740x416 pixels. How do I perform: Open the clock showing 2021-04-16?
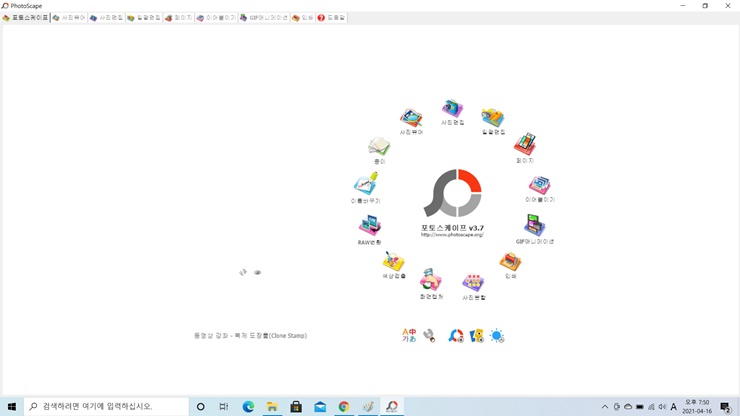point(697,407)
